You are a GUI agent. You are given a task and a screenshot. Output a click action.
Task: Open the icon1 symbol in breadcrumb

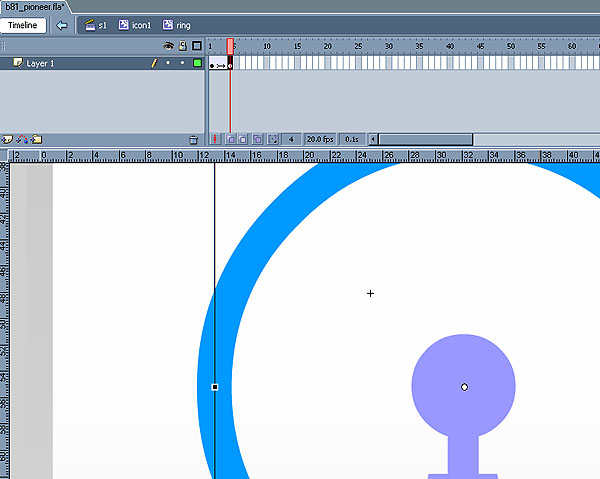coord(135,25)
